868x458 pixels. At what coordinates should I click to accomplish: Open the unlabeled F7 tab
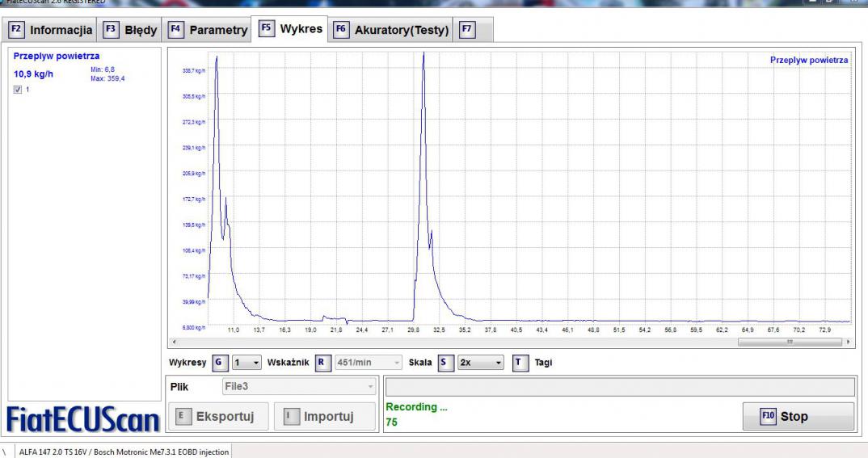[466, 30]
